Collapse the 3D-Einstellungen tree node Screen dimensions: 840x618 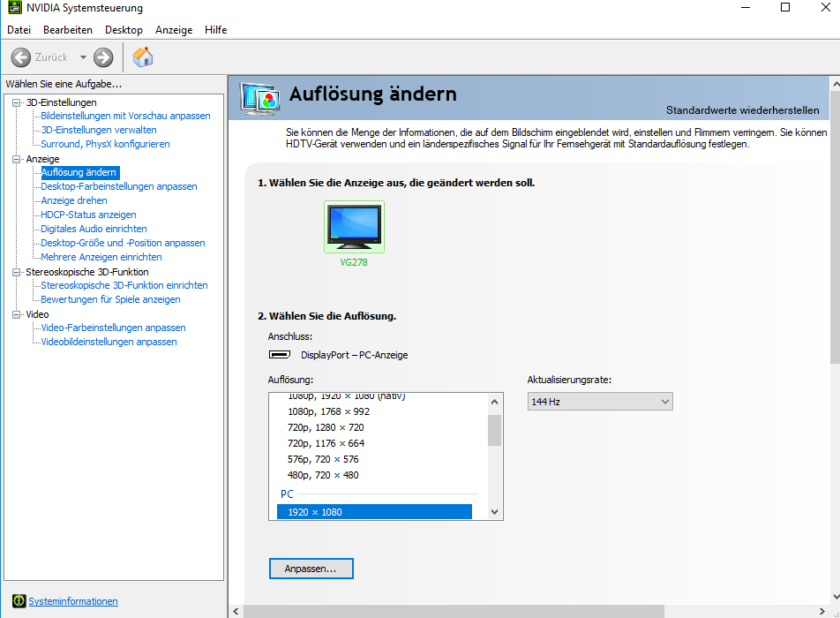click(17, 102)
